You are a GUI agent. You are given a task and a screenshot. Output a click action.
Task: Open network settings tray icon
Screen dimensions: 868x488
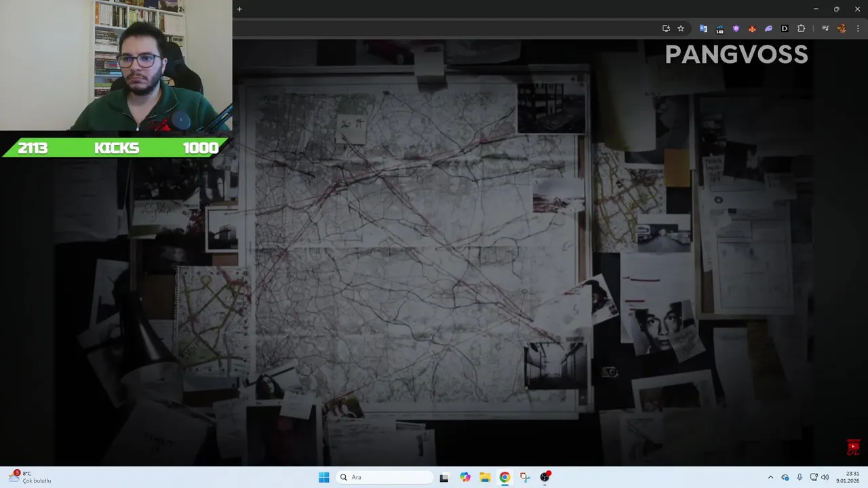[814, 477]
